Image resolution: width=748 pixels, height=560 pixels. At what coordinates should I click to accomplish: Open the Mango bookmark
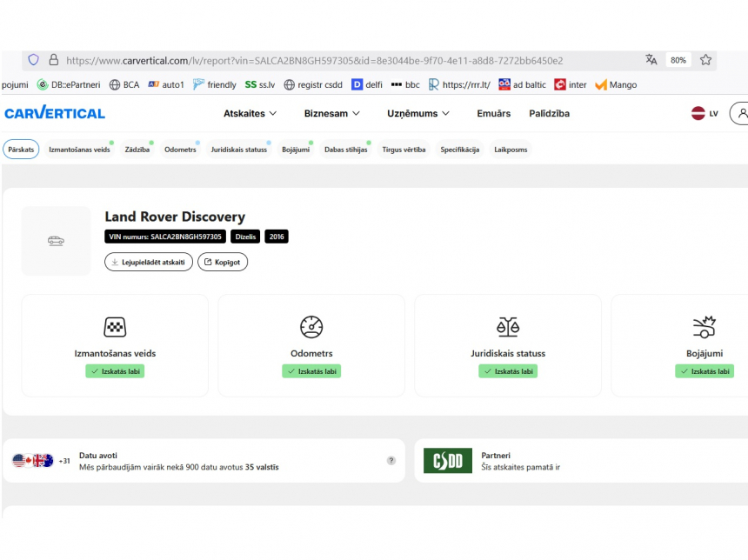(x=616, y=84)
